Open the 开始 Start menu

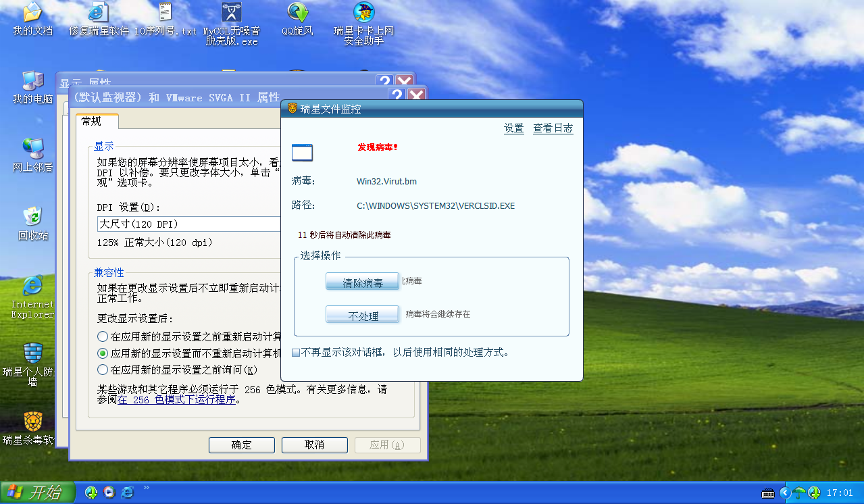38,493
